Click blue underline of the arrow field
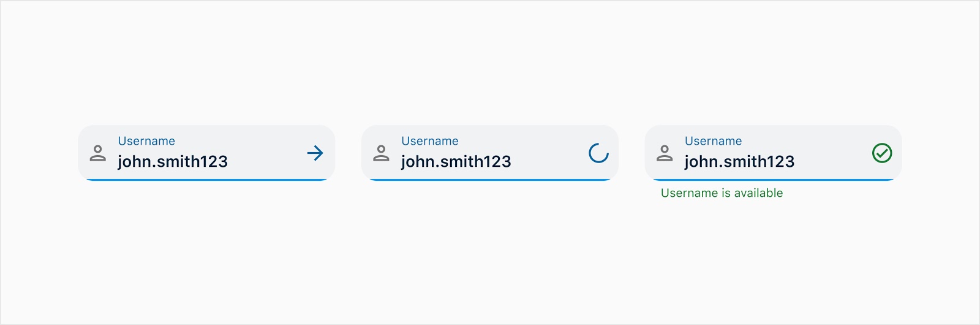Viewport: 980px width, 325px height. (x=206, y=180)
